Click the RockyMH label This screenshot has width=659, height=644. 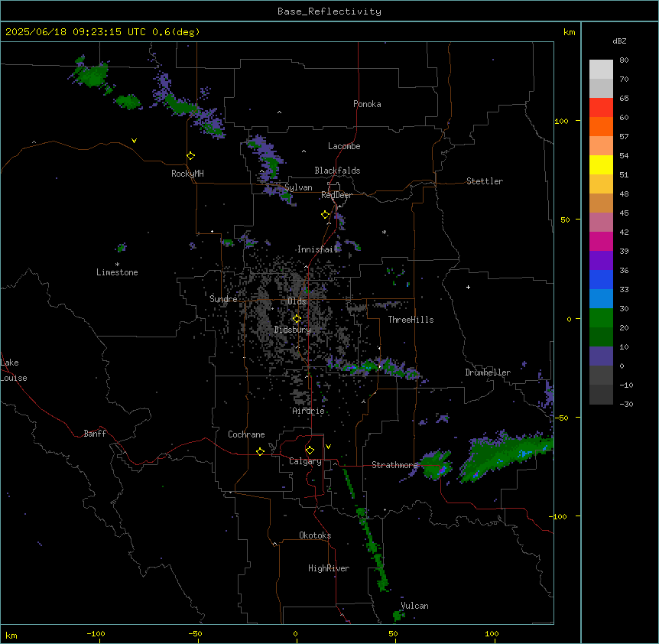[187, 174]
